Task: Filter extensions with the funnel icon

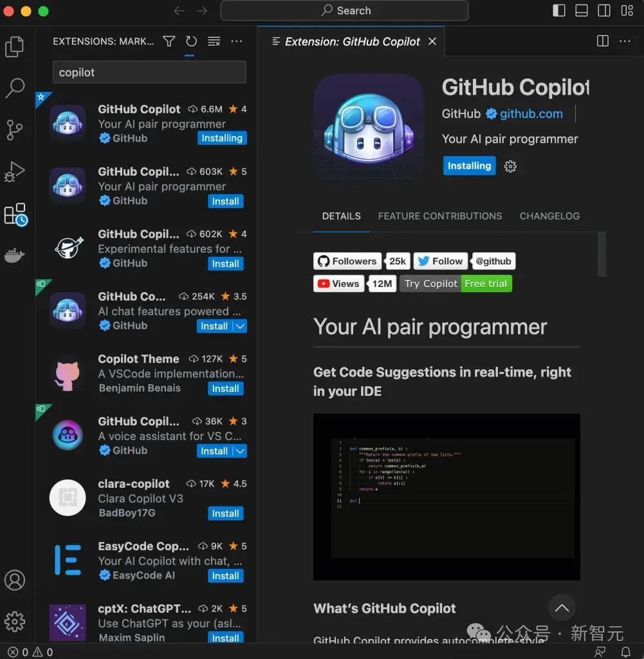Action: [169, 41]
